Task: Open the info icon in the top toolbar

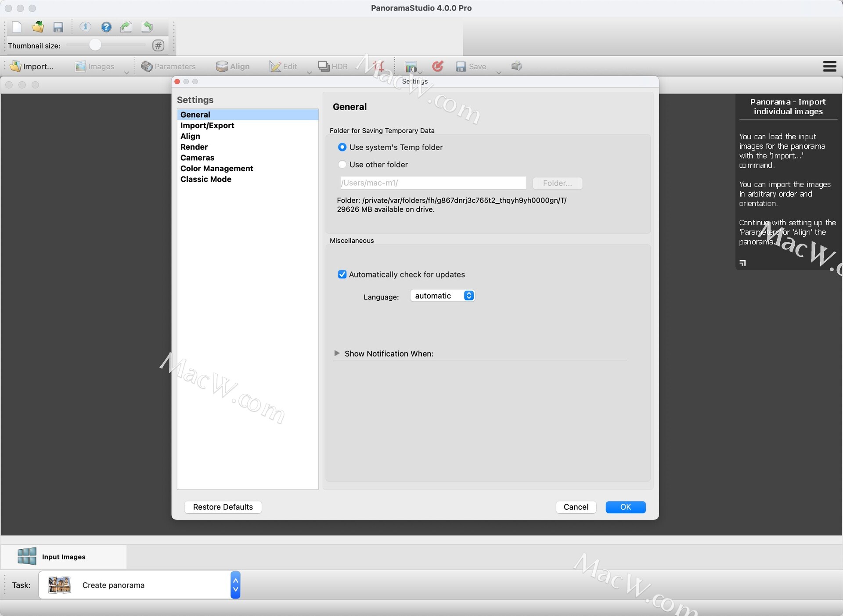Action: click(x=85, y=27)
